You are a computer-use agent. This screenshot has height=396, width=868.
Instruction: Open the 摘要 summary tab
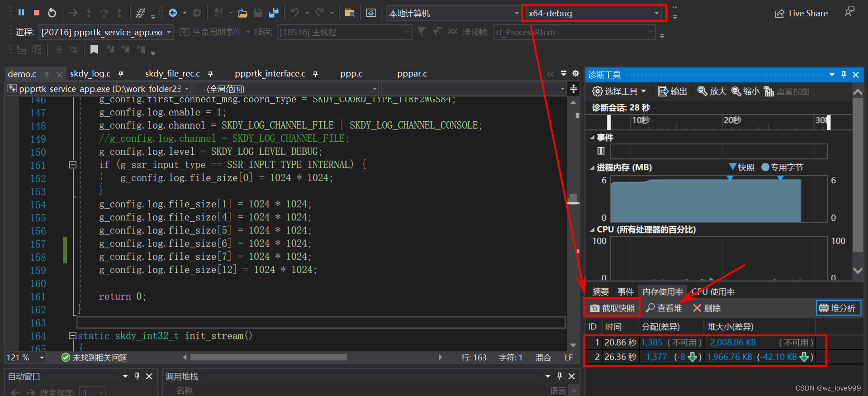(601, 292)
